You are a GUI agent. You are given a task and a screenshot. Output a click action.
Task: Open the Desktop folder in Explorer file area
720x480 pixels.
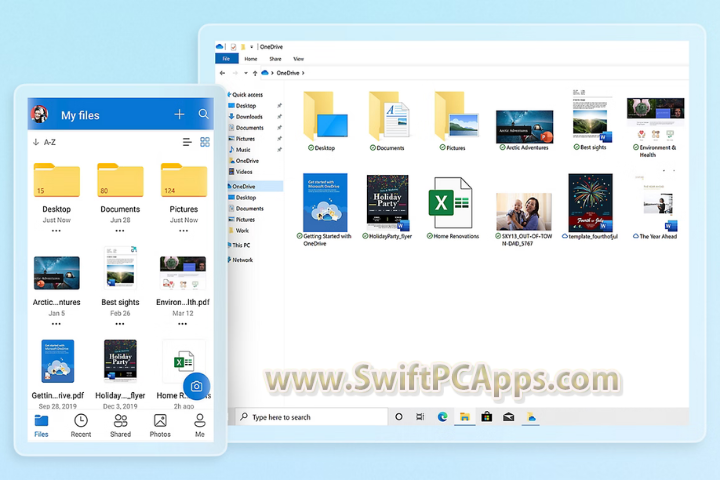[x=325, y=120]
